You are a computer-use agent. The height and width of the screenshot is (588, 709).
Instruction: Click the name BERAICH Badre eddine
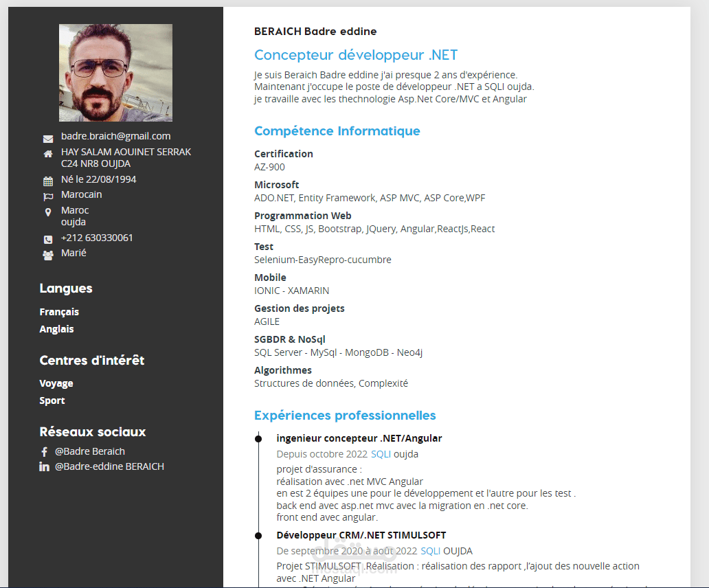click(315, 31)
